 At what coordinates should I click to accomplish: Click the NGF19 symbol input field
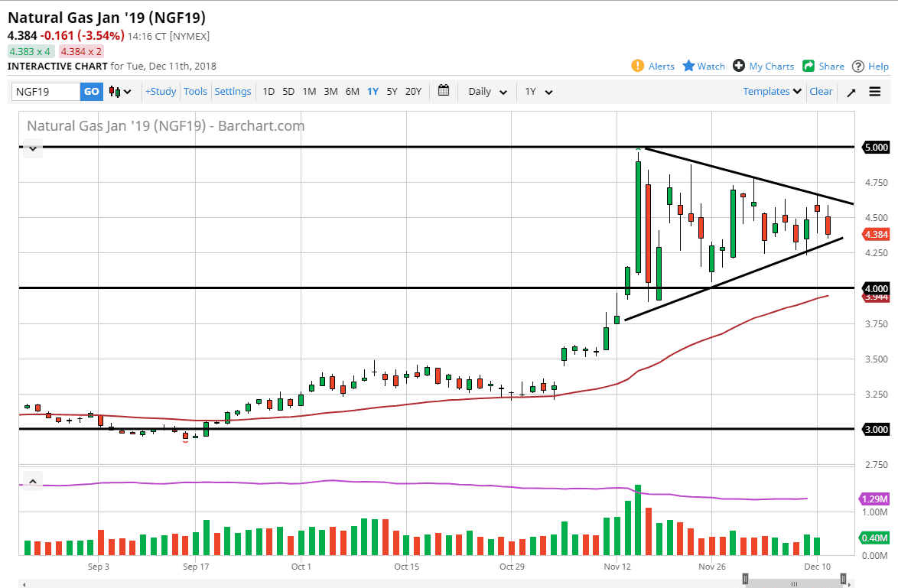pyautogui.click(x=45, y=92)
